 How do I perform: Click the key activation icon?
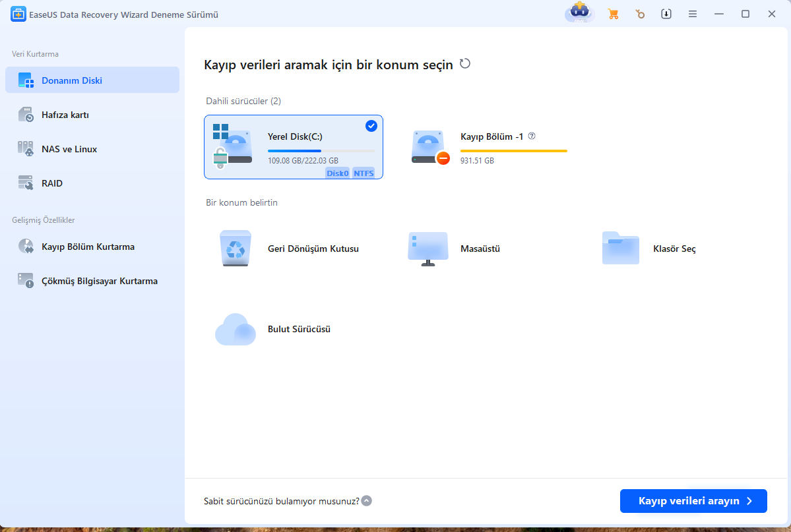pos(640,14)
